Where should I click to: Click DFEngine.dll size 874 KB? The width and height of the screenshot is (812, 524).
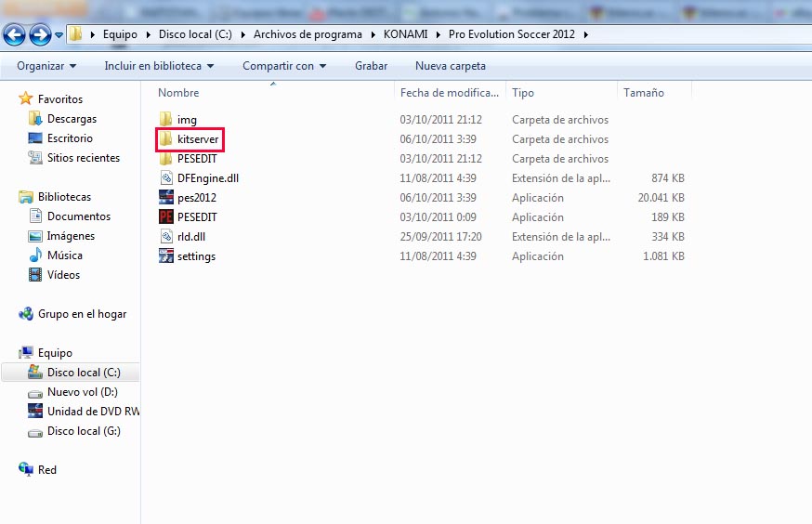tap(667, 178)
